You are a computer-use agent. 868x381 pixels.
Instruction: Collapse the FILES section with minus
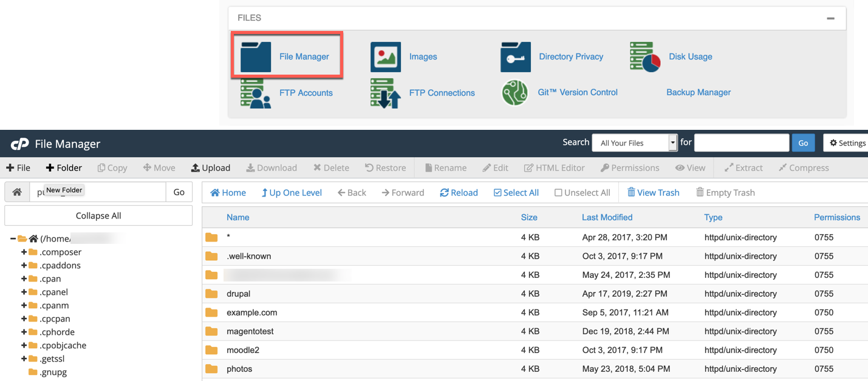[x=830, y=18]
